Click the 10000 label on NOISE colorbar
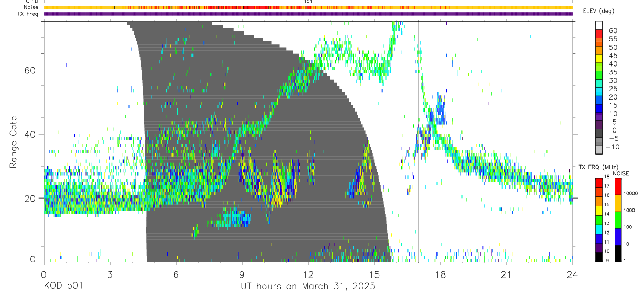The image size is (644, 297). coord(630,194)
